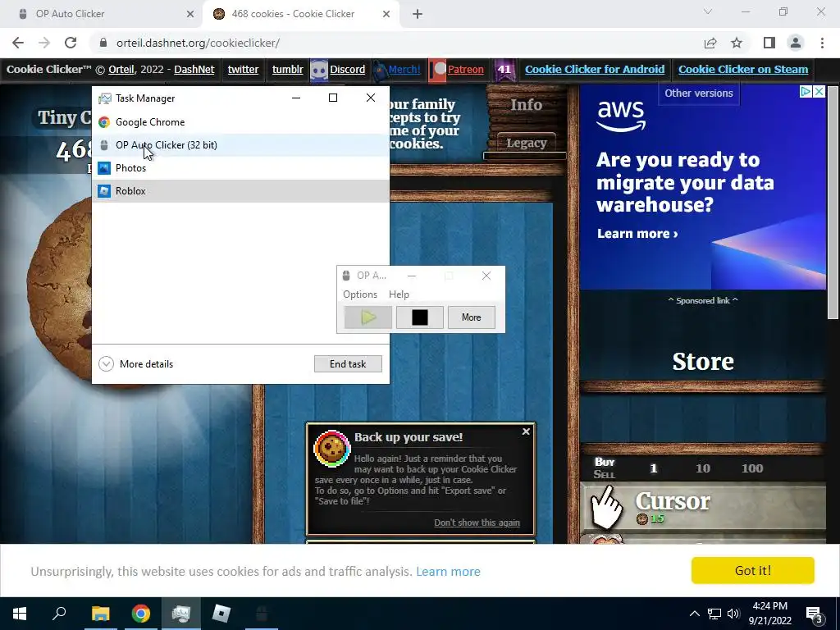Start clicking with OP Auto Clicker play button
Viewport: 840px width, 630px height.
pyautogui.click(x=368, y=317)
